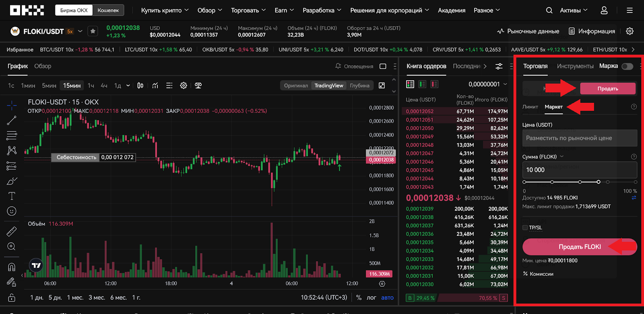Viewport: 644px width, 314px height.
Task: Open the indicators icon
Action: 155,85
